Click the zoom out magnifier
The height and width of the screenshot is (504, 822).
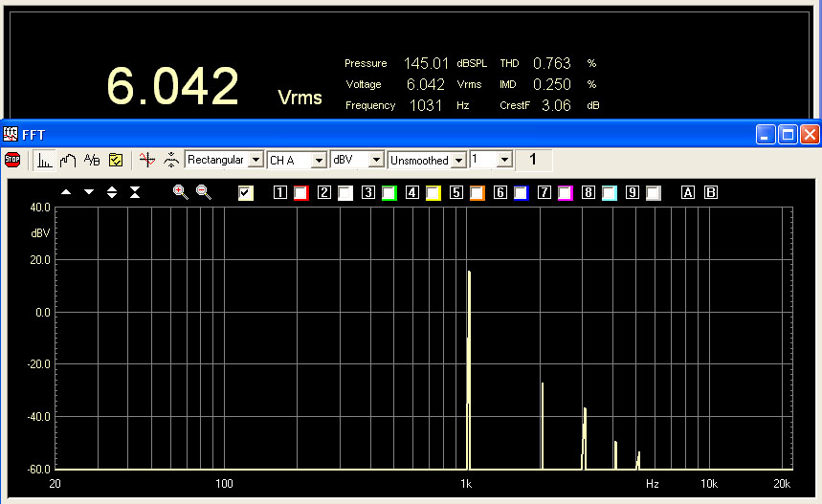203,192
